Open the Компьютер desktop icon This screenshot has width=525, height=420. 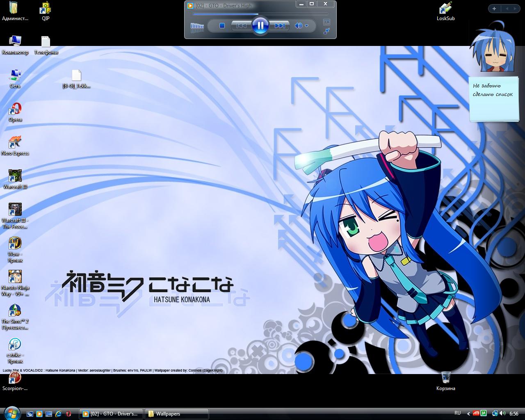point(15,45)
